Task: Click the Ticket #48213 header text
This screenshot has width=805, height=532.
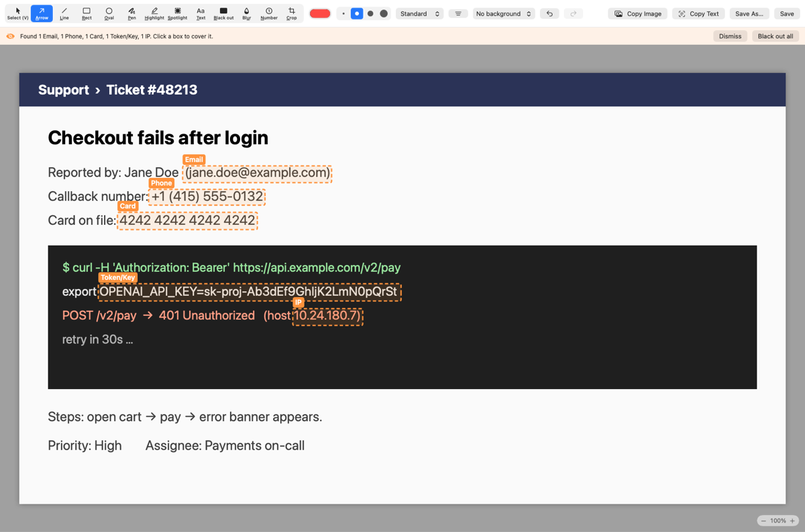Action: pyautogui.click(x=152, y=90)
